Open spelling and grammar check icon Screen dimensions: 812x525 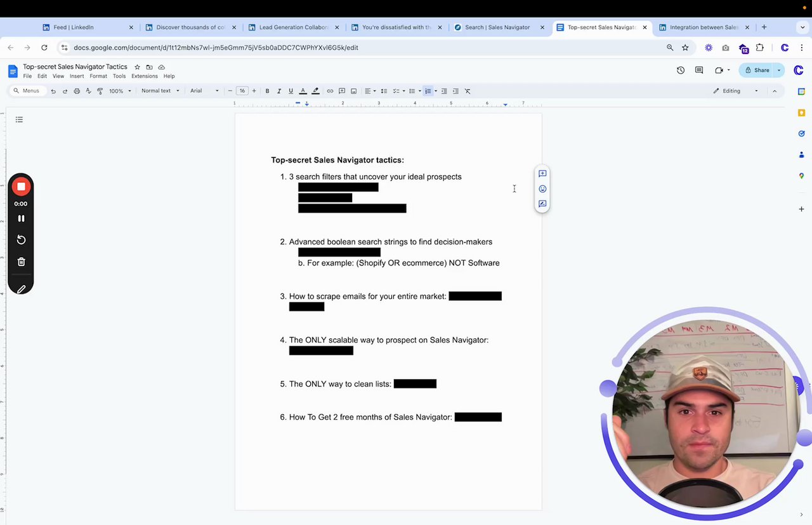point(88,91)
